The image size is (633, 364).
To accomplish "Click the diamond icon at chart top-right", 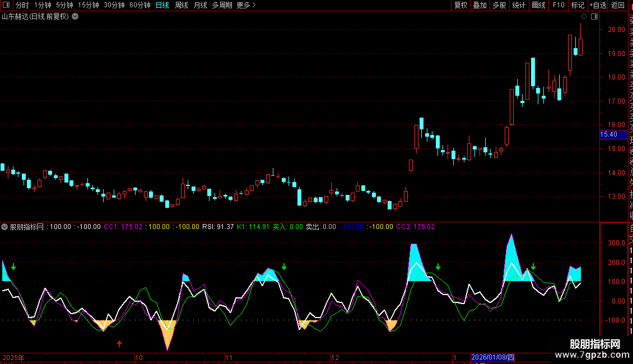I will coord(584,17).
